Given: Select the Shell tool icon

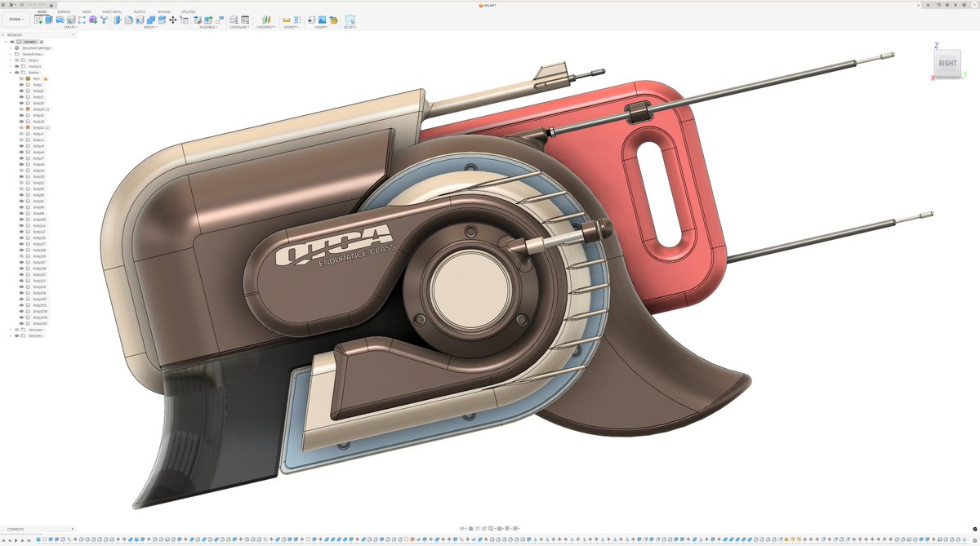Looking at the screenshot, I should 140,20.
